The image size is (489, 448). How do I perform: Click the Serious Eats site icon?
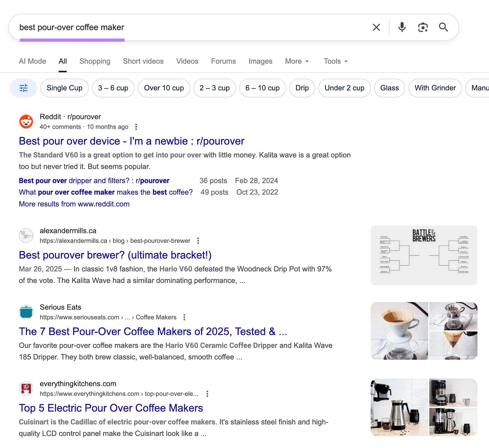tap(26, 312)
